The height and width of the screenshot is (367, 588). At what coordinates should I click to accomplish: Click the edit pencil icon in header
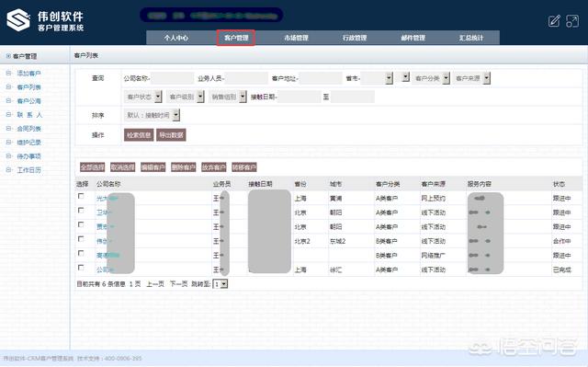pyautogui.click(x=554, y=21)
